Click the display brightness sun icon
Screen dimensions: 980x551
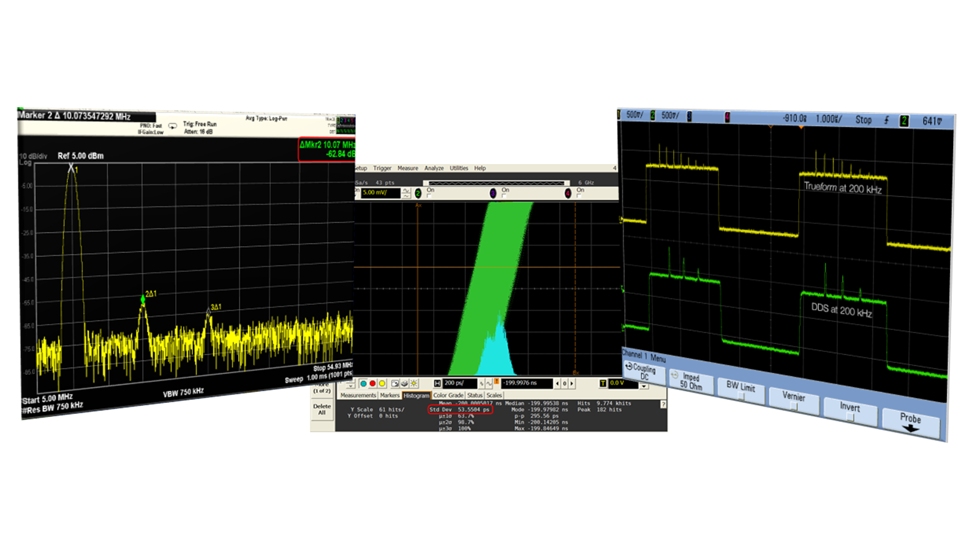pos(413,383)
